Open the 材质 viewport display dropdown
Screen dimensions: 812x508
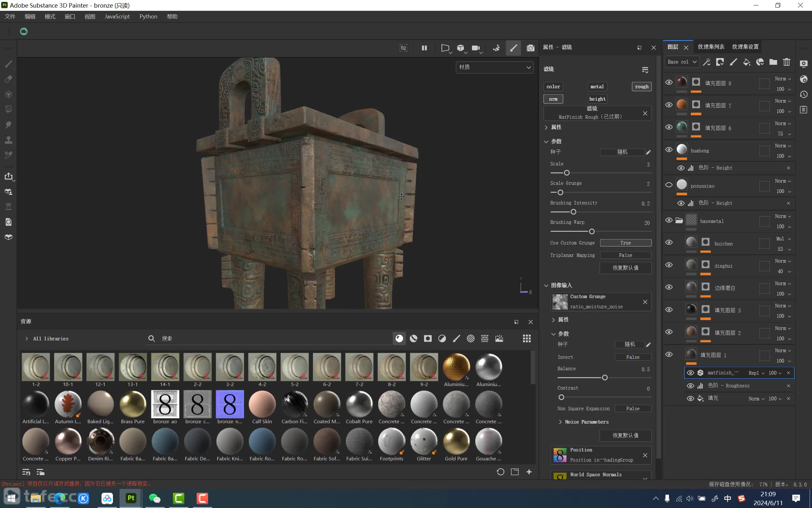494,67
